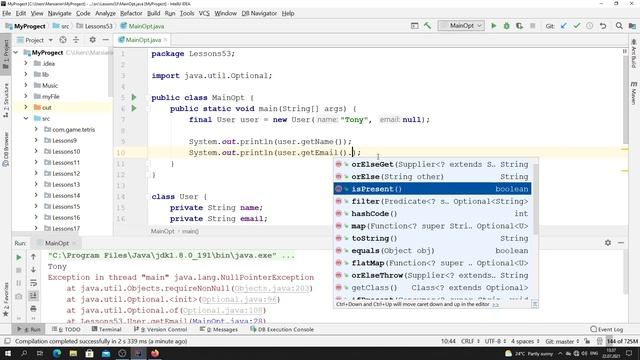The image size is (640, 360).
Task: Open the File menu
Action: [7, 13]
